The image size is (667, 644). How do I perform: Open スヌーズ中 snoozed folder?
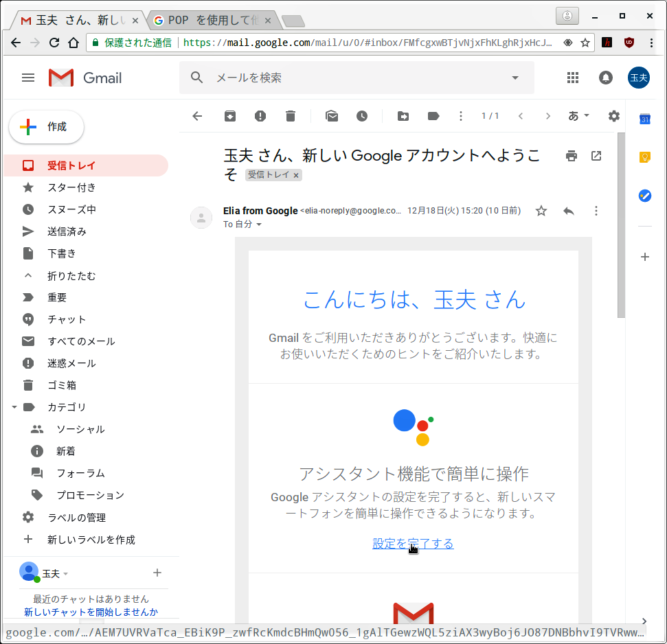pos(71,209)
